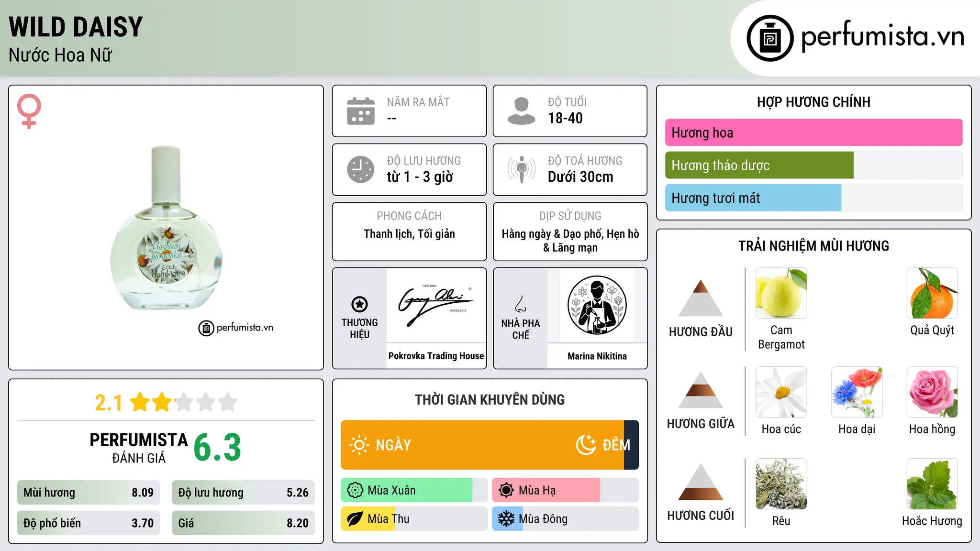Click the sun icon next to NGÀY
980x551 pixels.
pos(359,445)
